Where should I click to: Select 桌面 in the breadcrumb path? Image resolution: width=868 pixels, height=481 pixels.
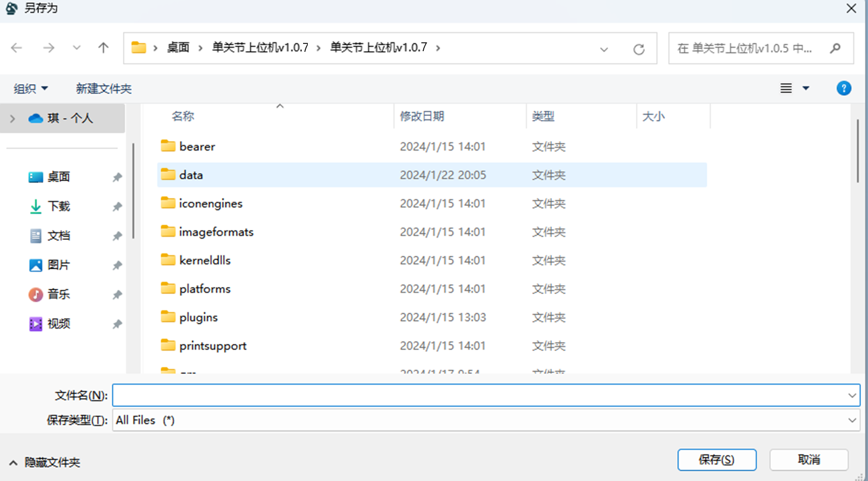(x=178, y=48)
